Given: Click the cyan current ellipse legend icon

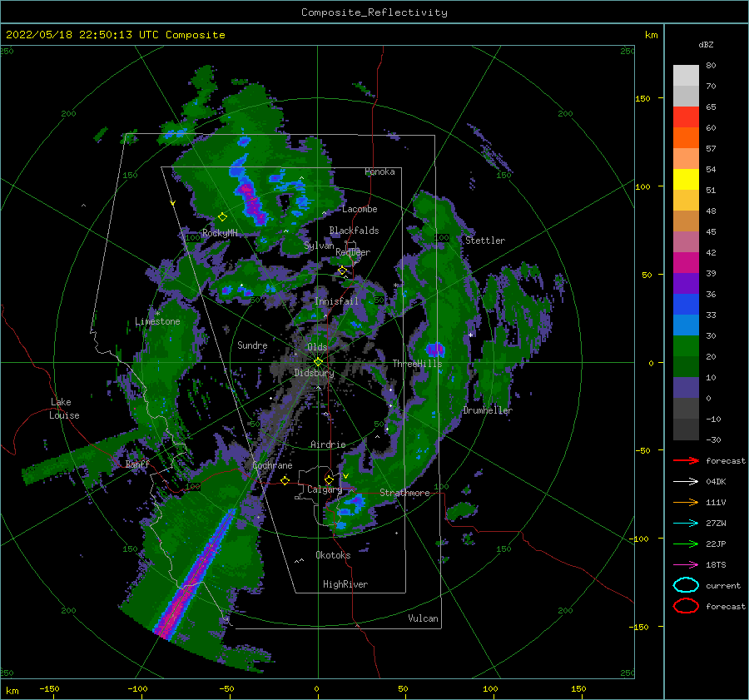Looking at the screenshot, I should click(686, 585).
